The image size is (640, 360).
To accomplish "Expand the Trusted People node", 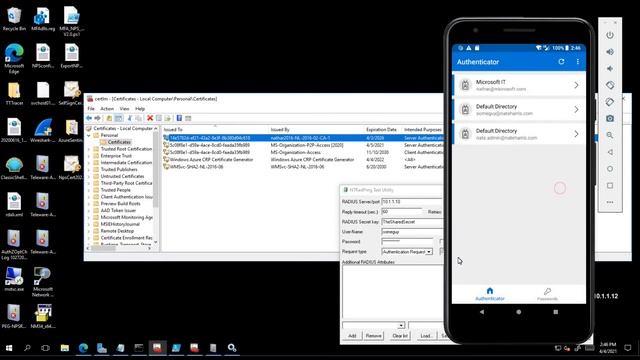I will [x=89, y=190].
